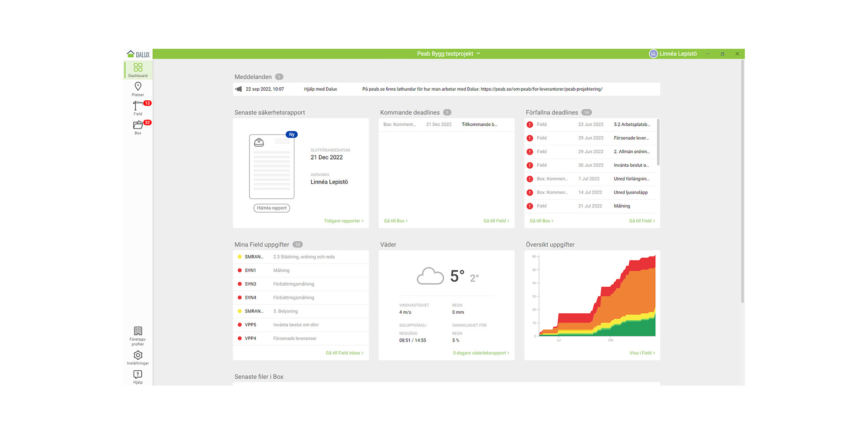Select the SYN1 Målning task row
The width and height of the screenshot is (868, 434).
click(300, 270)
